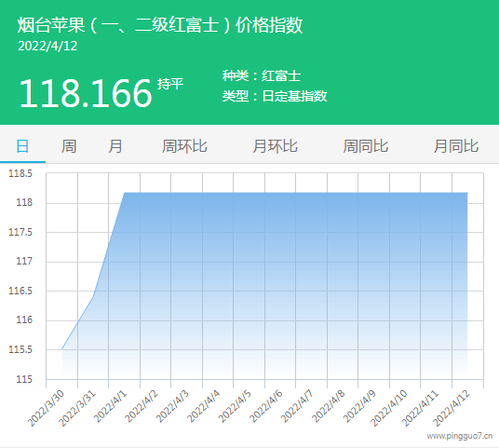Click the 2022/4/12 x-axis label
The image size is (499, 448).
(x=452, y=408)
